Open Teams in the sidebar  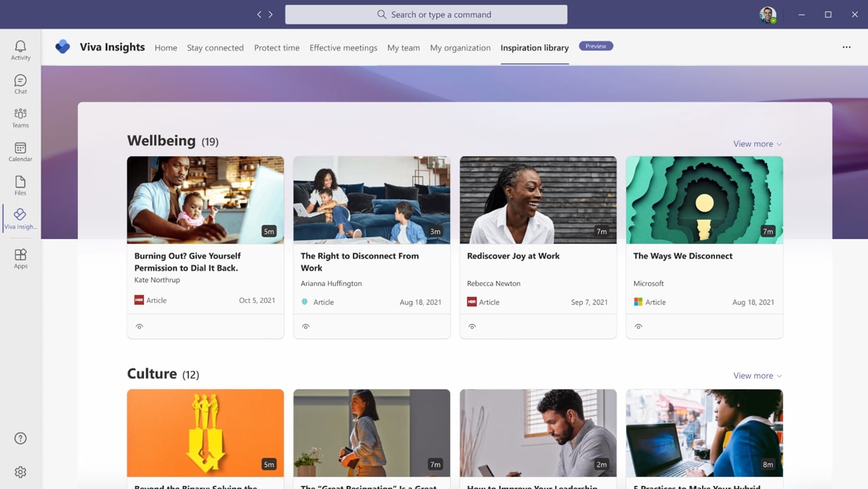21,118
